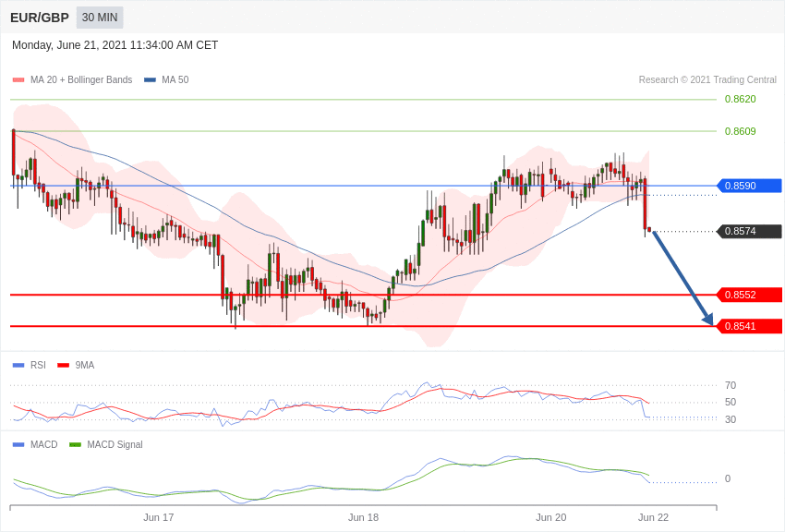The image size is (785, 532).
Task: Click the 0.8609 resistance level label
Action: point(741,131)
